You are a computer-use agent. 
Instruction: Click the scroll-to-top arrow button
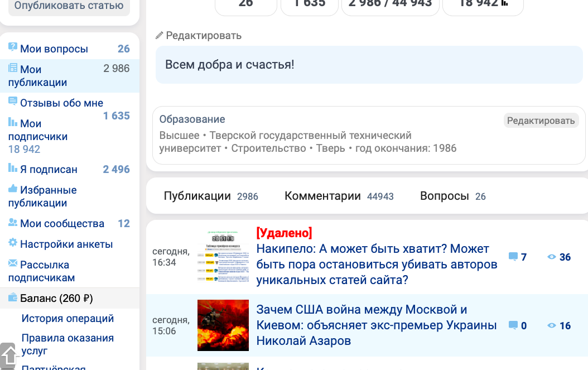coord(8,355)
